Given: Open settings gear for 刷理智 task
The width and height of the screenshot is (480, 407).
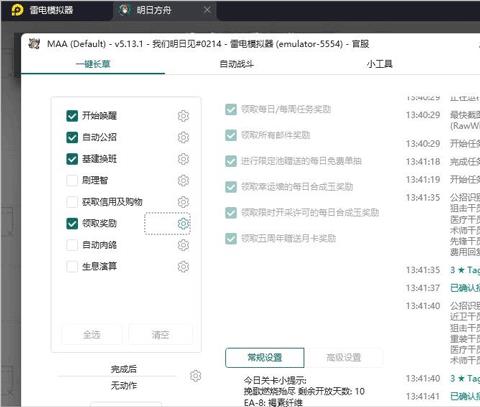Looking at the screenshot, I should [183, 180].
